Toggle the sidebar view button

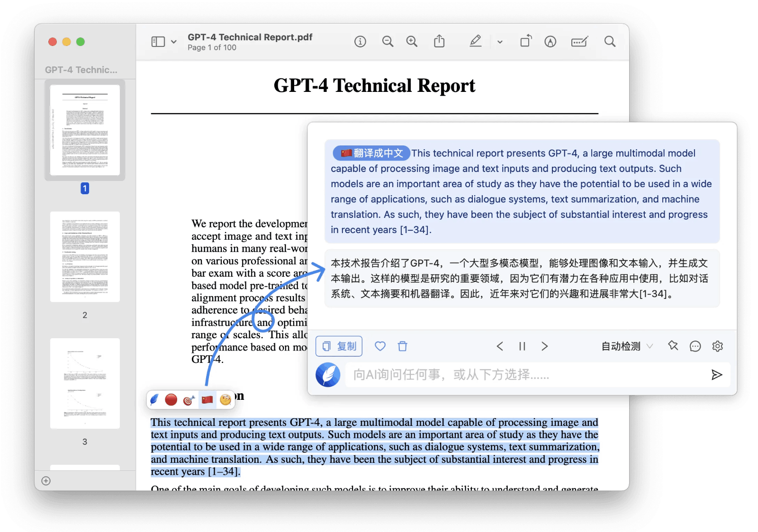(x=158, y=42)
